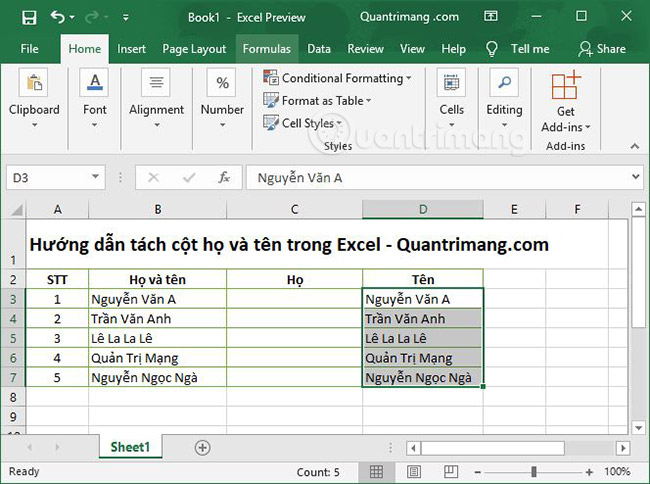Click the Clipboard paste icon
This screenshot has height=484, width=650.
[34, 82]
